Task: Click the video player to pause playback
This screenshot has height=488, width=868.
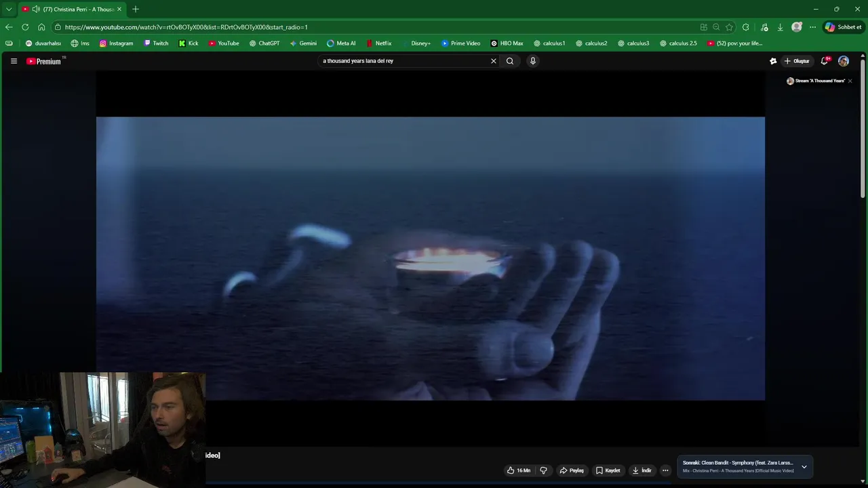Action: (x=430, y=258)
